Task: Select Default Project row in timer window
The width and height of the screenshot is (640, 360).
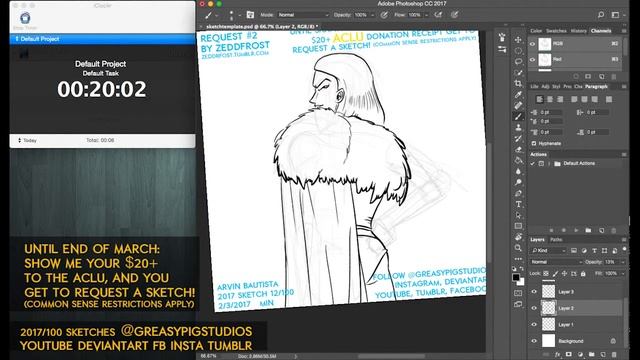Action: 102,39
